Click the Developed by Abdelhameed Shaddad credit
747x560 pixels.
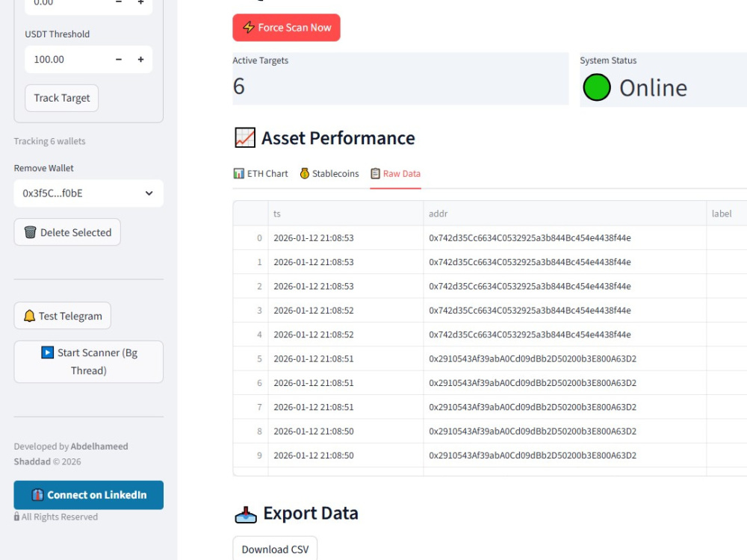[x=71, y=454]
